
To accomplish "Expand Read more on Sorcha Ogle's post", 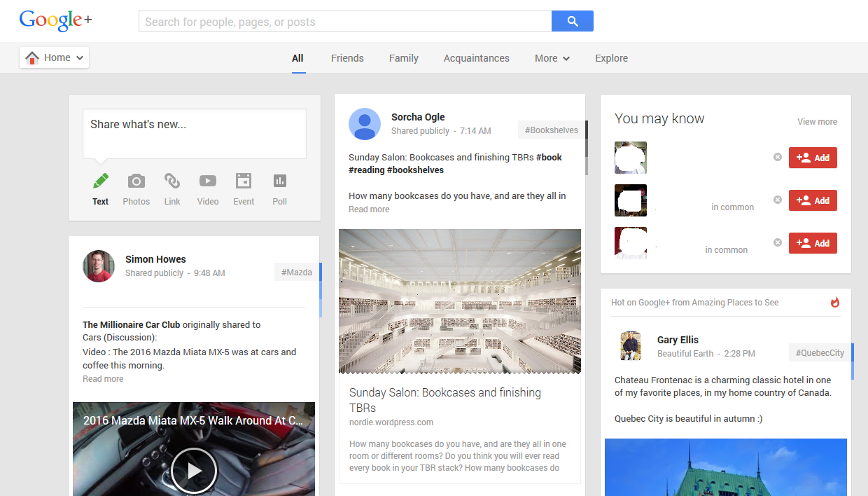I will [369, 209].
